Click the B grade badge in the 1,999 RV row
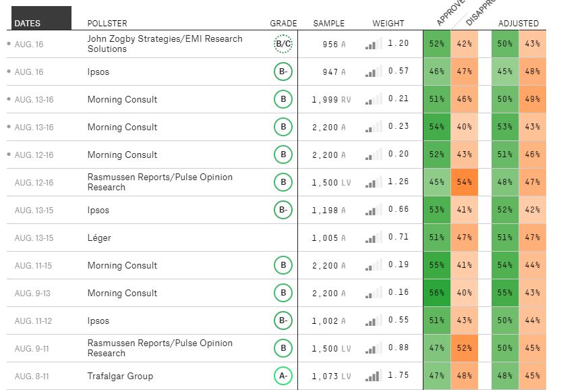The height and width of the screenshot is (390, 588). pos(283,99)
